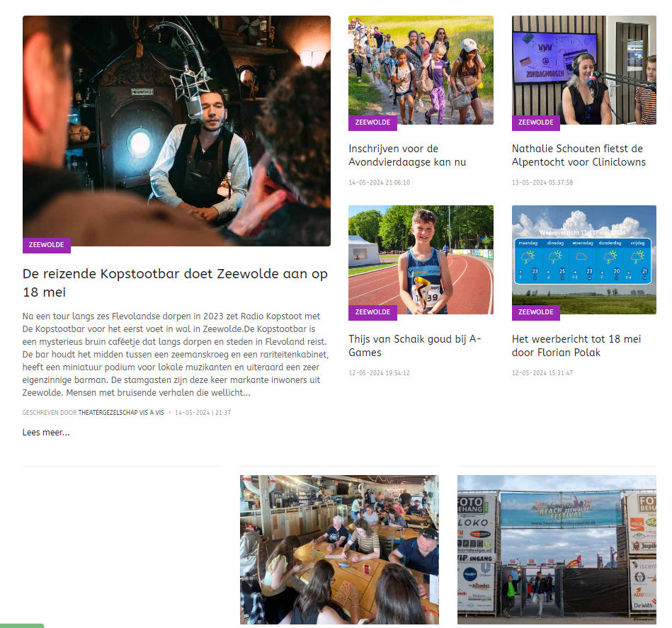Open 'Het weerbericht tot 18 mei' headline
The image size is (672, 628).
pyautogui.click(x=576, y=346)
